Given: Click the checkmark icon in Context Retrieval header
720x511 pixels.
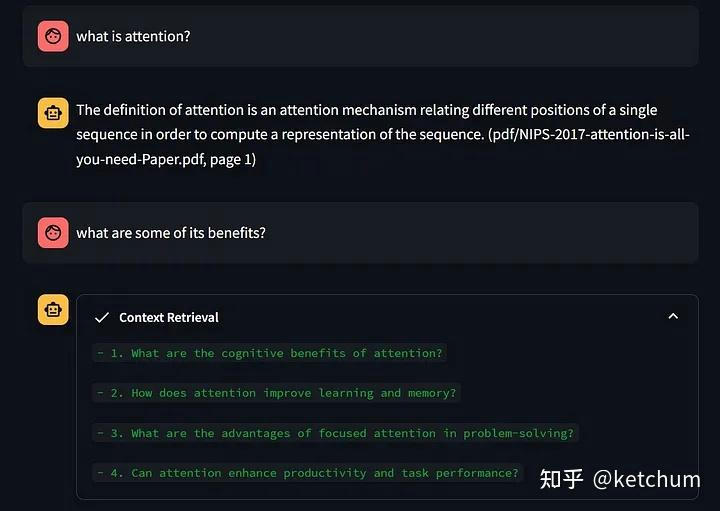Looking at the screenshot, I should point(101,317).
